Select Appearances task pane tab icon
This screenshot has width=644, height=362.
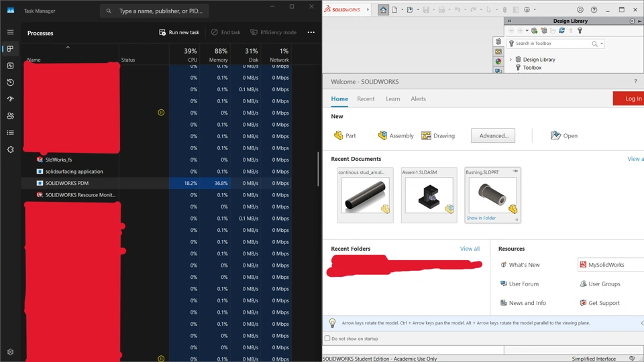coord(498,62)
